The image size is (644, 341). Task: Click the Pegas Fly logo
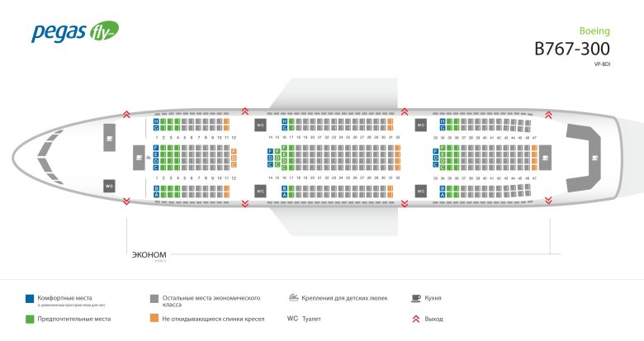click(75, 31)
